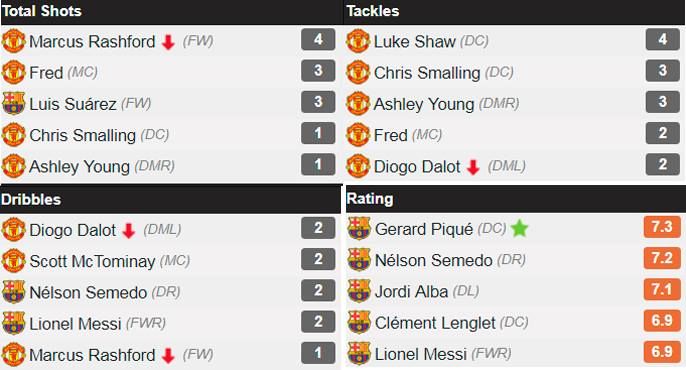Viewport: 686px width, 370px height.
Task: Click the 7.3 rating badge for Piqué
Action: 662,227
